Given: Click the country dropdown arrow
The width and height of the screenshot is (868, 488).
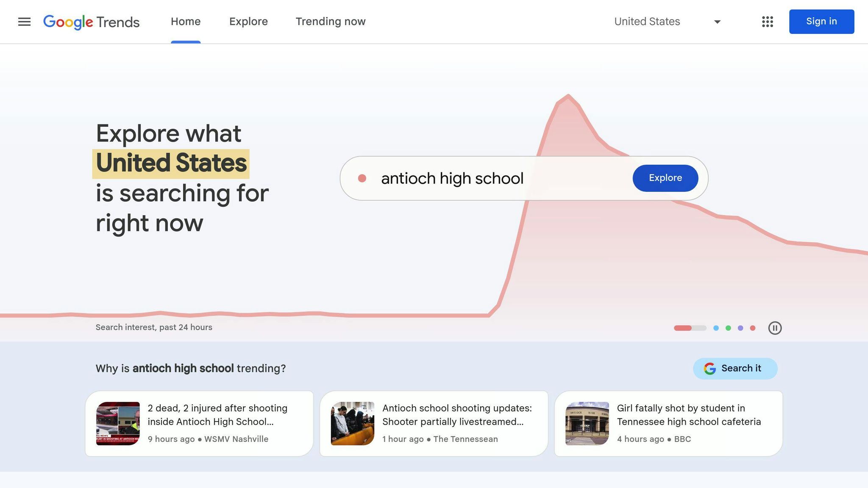Looking at the screenshot, I should pyautogui.click(x=717, y=22).
